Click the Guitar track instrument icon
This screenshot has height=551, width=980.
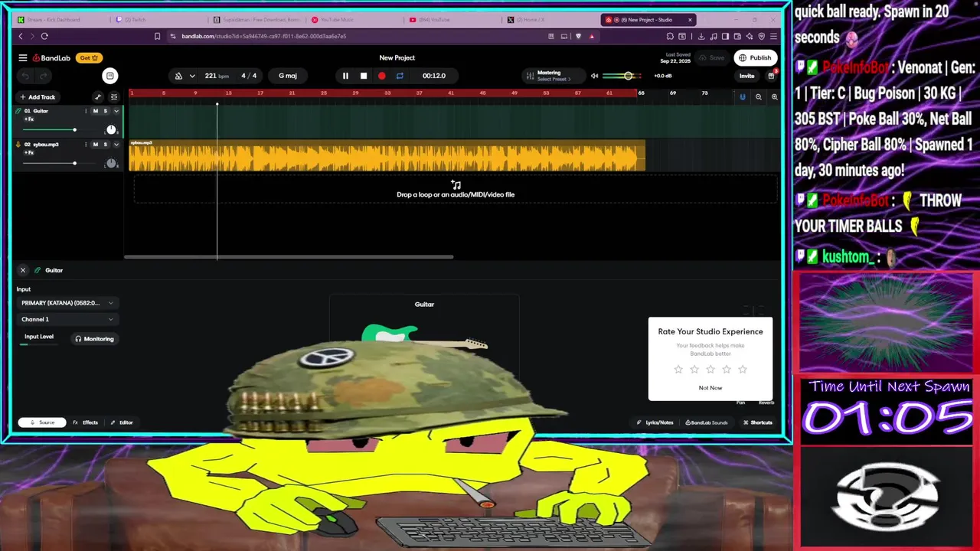(x=18, y=111)
